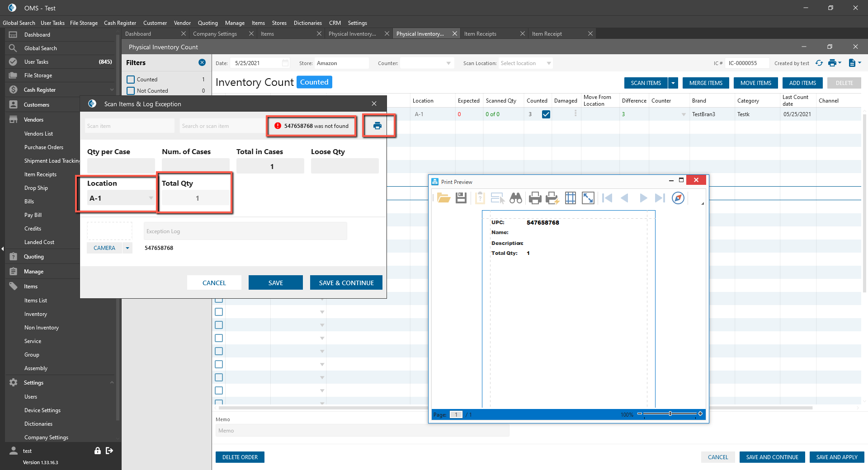Switch to the Item Receipts tab
Viewport: 868px width, 470px height.
(480, 34)
